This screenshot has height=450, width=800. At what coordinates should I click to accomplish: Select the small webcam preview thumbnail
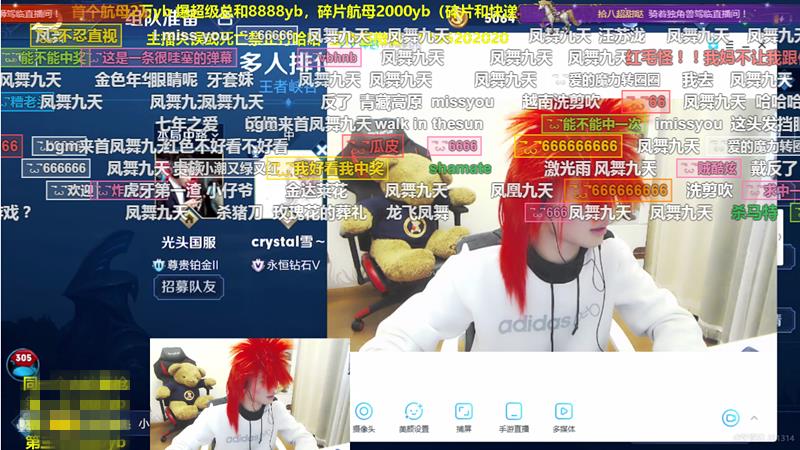click(x=249, y=393)
